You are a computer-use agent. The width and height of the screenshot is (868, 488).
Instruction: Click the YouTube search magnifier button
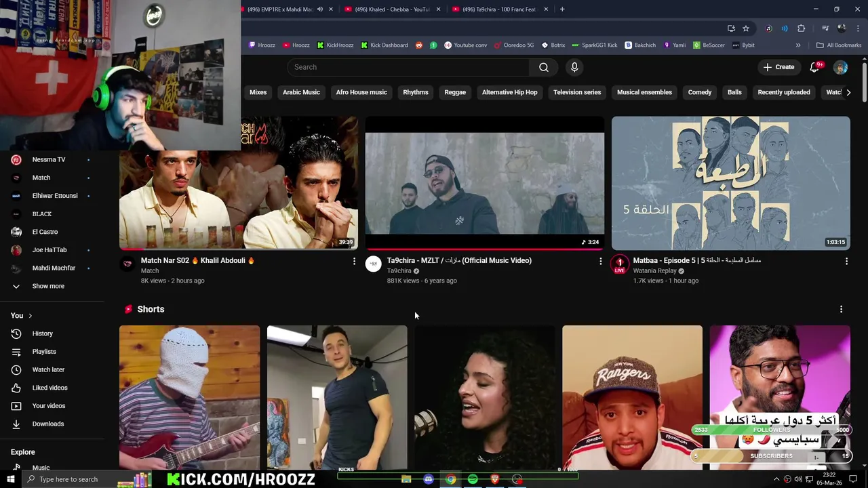tap(544, 67)
